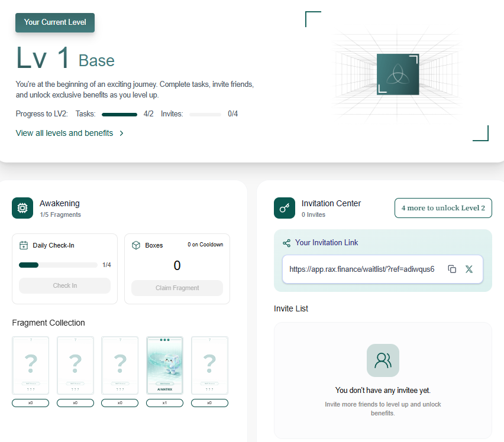Click the '0 Invites' label
This screenshot has height=442, width=504.
click(314, 214)
